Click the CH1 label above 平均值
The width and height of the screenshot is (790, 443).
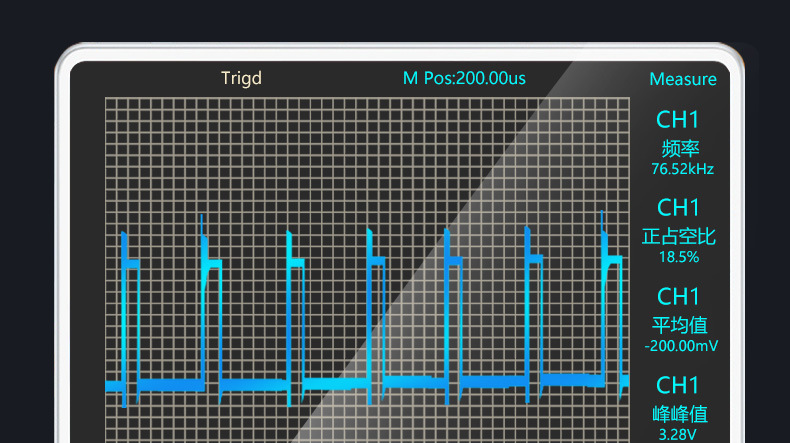[678, 296]
